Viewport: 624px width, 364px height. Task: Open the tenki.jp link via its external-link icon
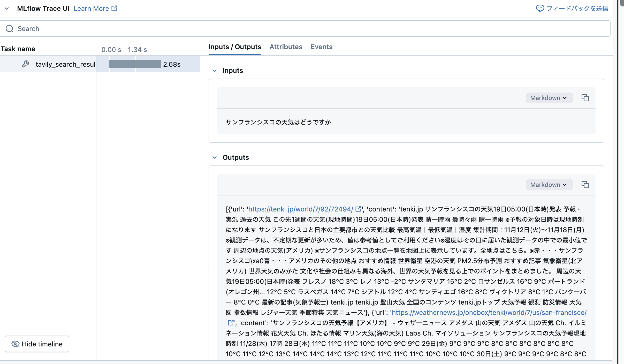(x=358, y=209)
